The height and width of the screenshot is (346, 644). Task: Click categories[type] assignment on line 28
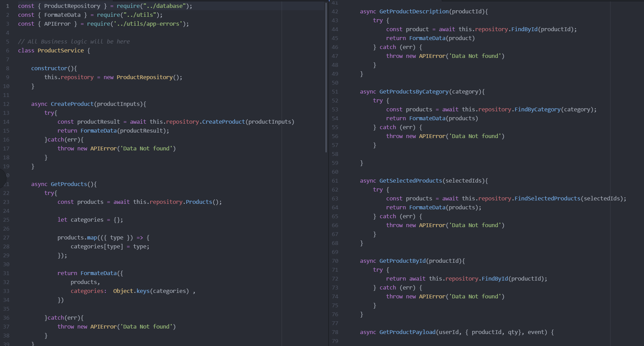pyautogui.click(x=110, y=246)
